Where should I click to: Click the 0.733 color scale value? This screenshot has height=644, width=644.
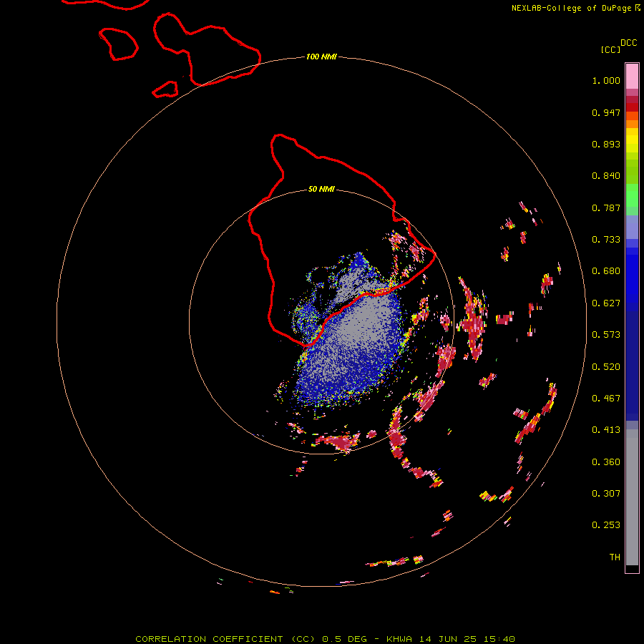(606, 240)
